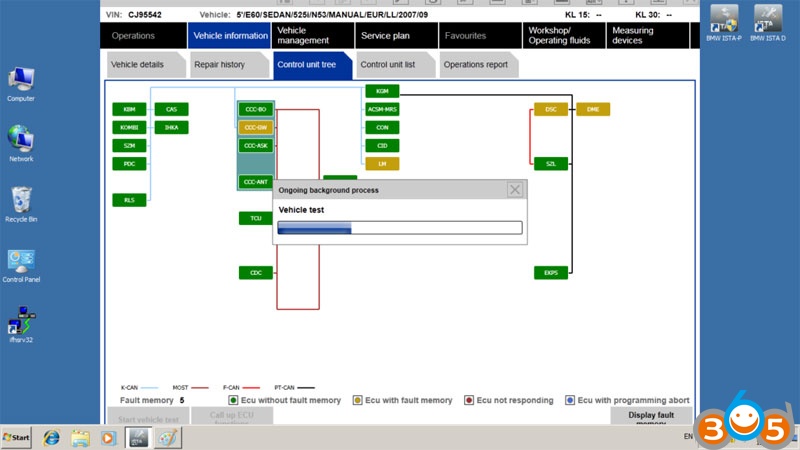This screenshot has height=450, width=800.
Task: Open the Favourites main tab
Action: (x=480, y=36)
